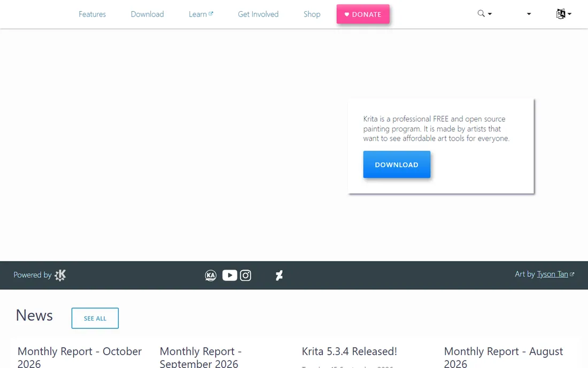588x368 pixels.
Task: Open the YouTube channel icon
Action: tap(229, 275)
